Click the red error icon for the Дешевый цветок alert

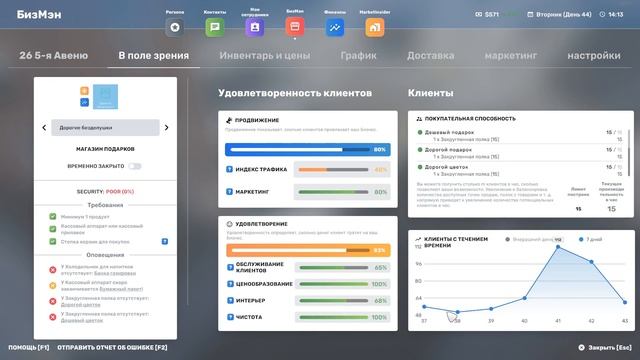(x=53, y=317)
